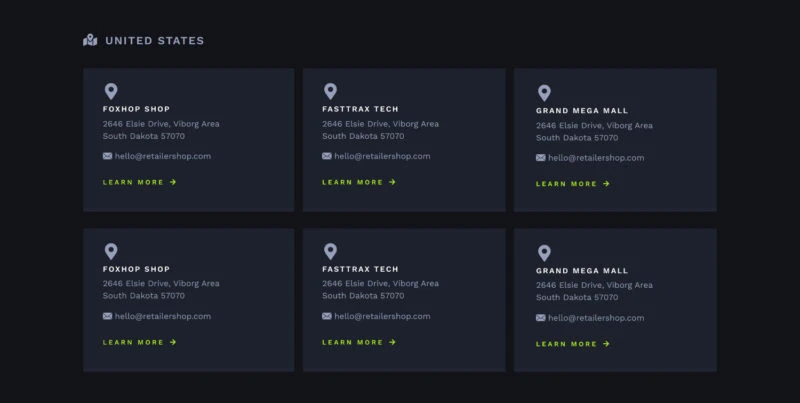Click the location pin in lower-row Foxhop Shop card

click(111, 251)
